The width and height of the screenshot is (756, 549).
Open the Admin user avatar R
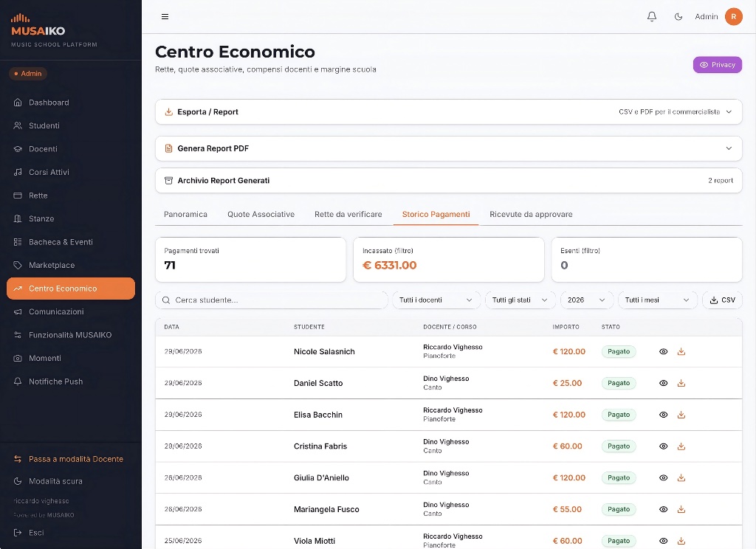(x=733, y=16)
